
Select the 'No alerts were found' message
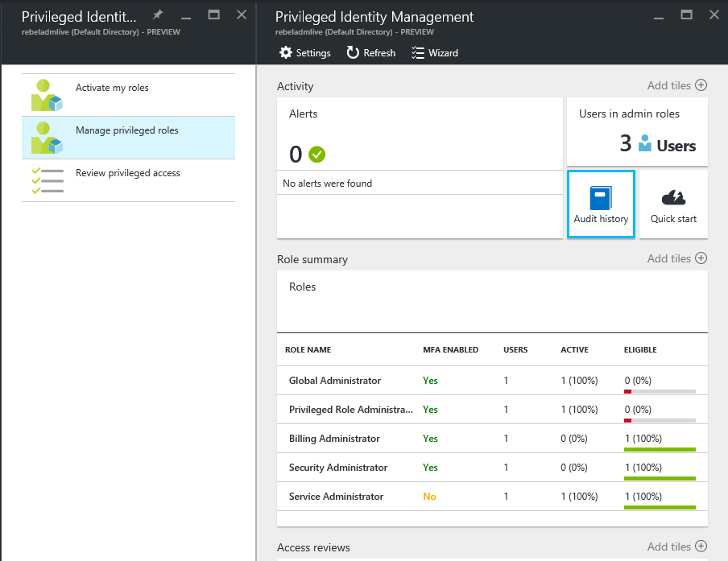[x=327, y=184]
